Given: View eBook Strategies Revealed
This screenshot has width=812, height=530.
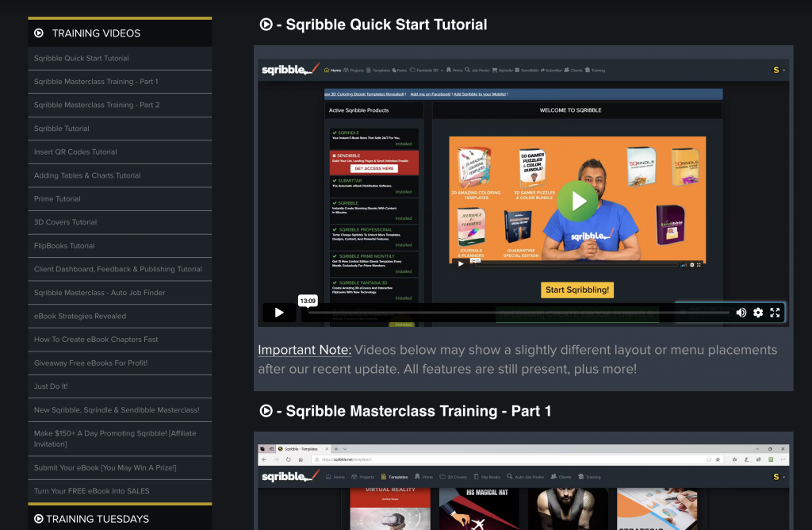Looking at the screenshot, I should pyautogui.click(x=120, y=316).
